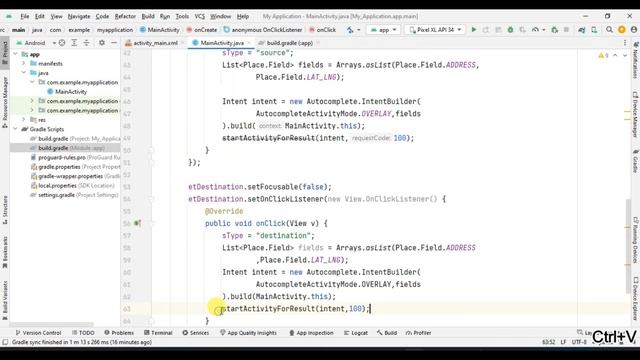Toggle the Structure tool window
Image resolution: width=640 pixels, height=360 pixels.
[5, 210]
